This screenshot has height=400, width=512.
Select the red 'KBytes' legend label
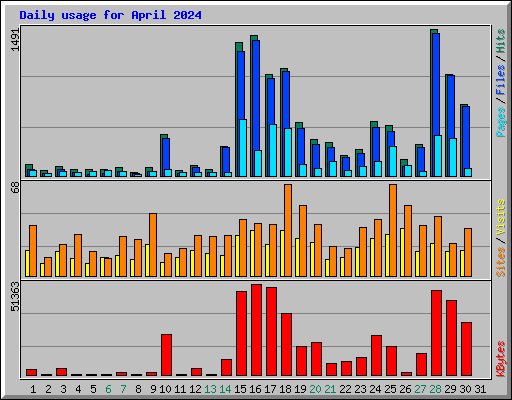click(x=501, y=359)
